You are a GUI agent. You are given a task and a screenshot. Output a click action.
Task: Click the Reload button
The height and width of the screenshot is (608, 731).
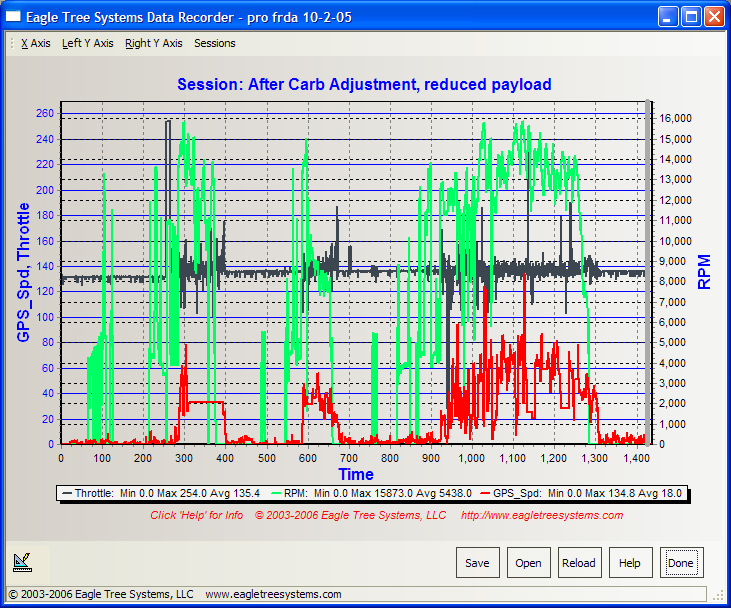pyautogui.click(x=579, y=563)
